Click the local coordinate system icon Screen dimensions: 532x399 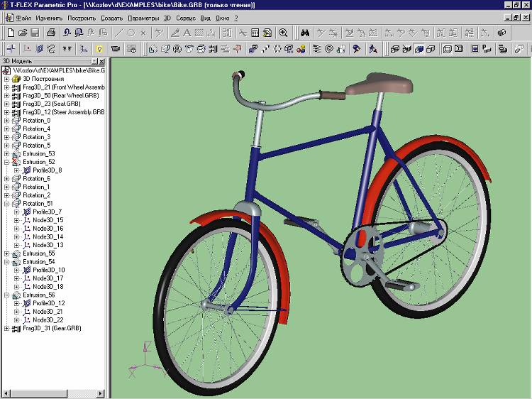pos(83,49)
